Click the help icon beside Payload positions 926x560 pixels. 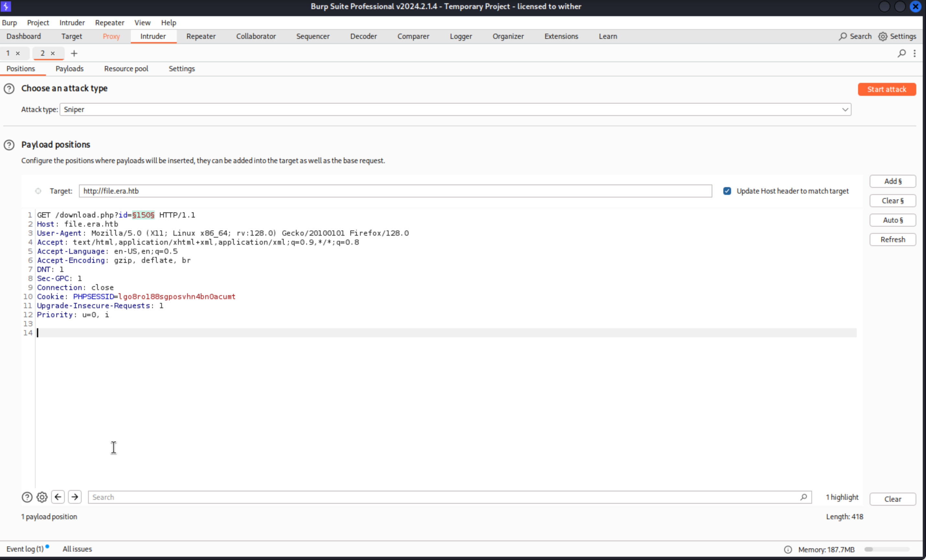[x=9, y=145]
